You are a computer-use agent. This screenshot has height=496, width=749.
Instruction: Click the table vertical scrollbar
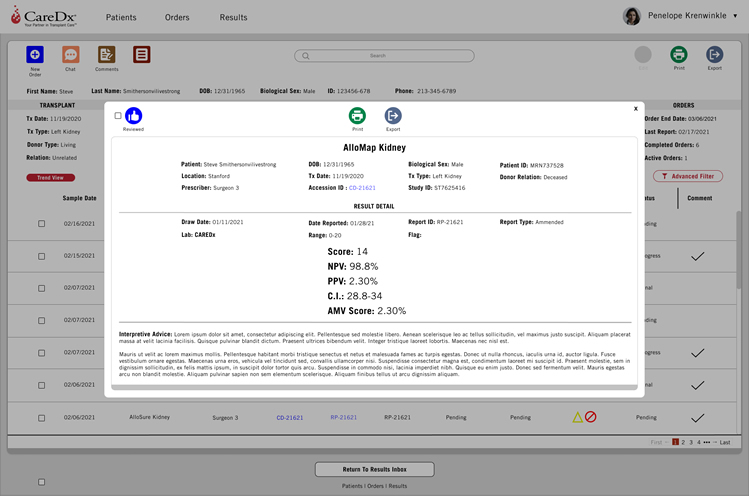739,250
